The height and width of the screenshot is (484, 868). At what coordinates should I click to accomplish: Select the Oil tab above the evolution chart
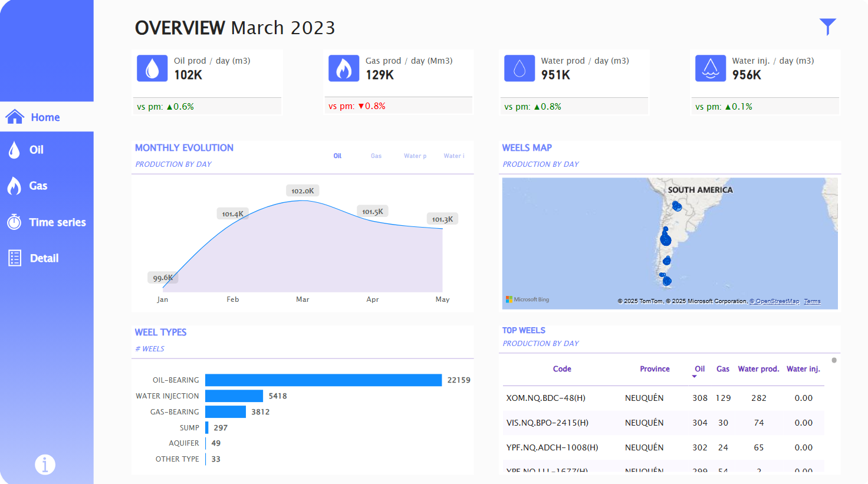(337, 156)
